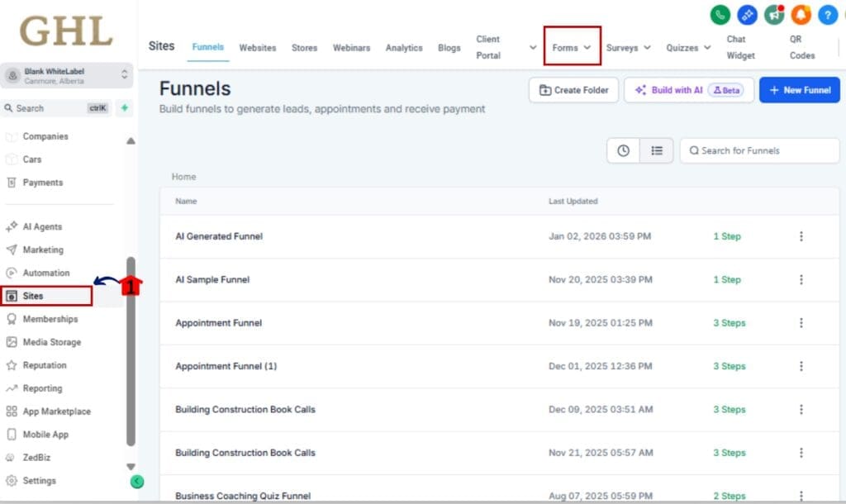Collapse the left sidebar with green arrow
Viewport: 846px width, 504px height.
point(137,480)
